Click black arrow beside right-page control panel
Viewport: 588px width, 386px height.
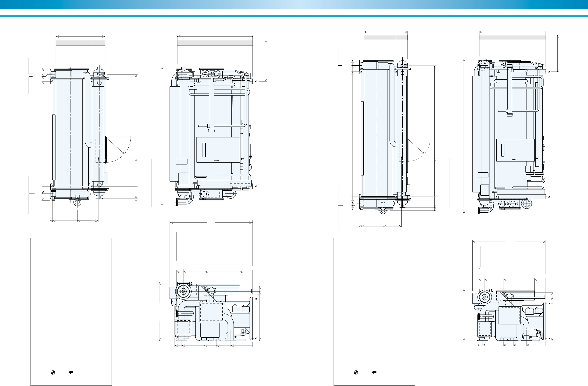(536, 158)
